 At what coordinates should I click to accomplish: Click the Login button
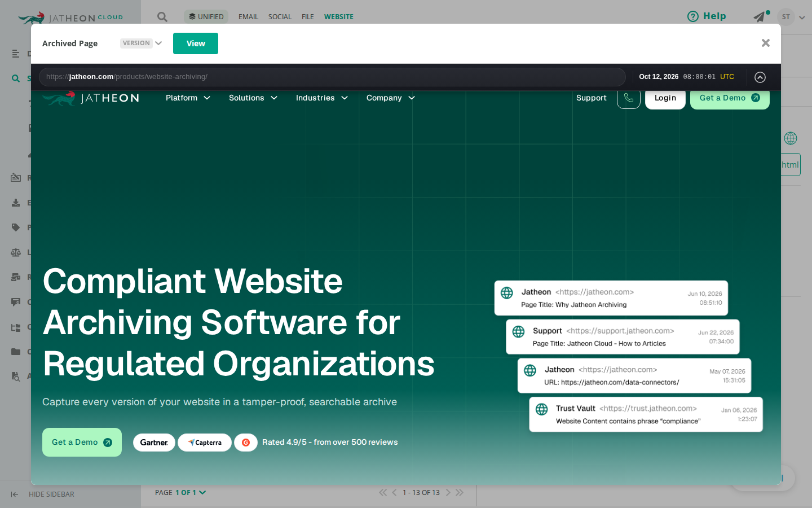click(x=665, y=98)
